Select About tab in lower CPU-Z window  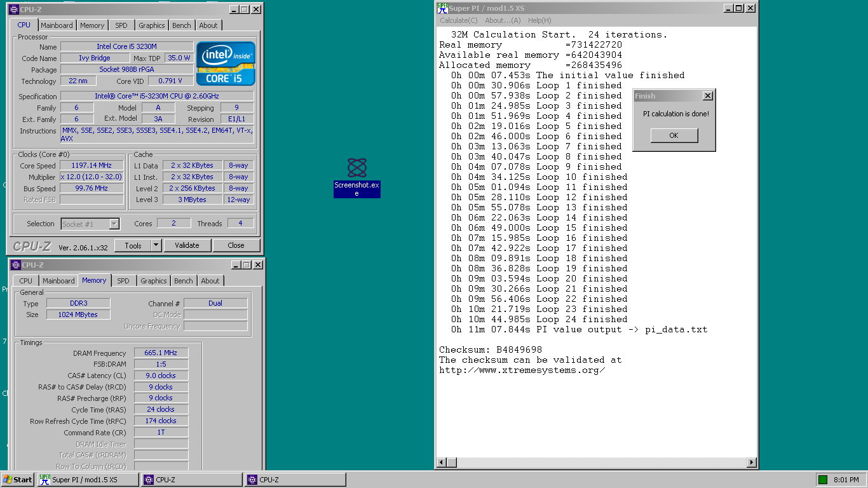(x=210, y=281)
